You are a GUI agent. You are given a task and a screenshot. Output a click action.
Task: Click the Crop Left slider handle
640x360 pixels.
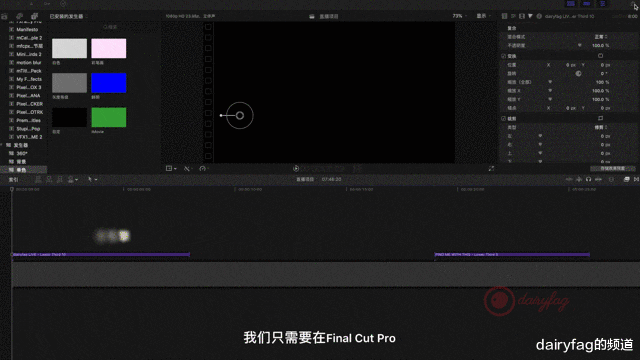click(540, 136)
